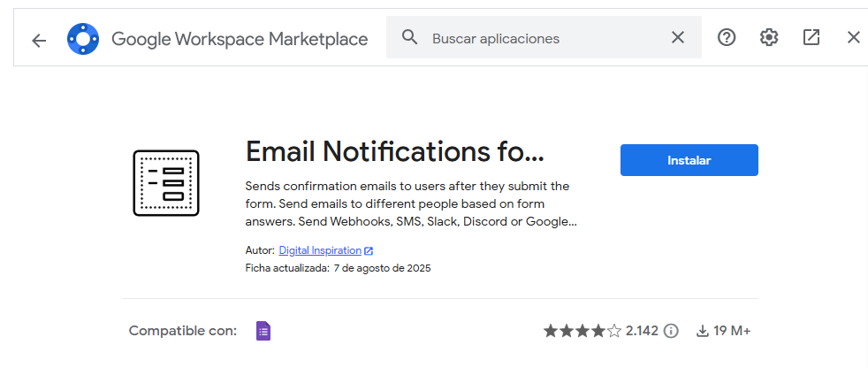Click the 19 M+ installs count
Image resolution: width=868 pixels, height=368 pixels.
[x=732, y=332]
